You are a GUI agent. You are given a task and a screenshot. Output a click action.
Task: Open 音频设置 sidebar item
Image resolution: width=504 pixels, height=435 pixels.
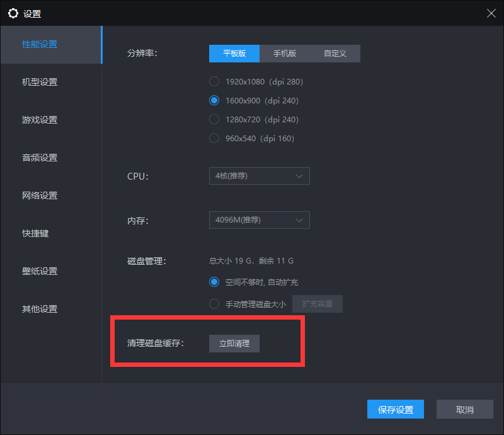pyautogui.click(x=40, y=158)
